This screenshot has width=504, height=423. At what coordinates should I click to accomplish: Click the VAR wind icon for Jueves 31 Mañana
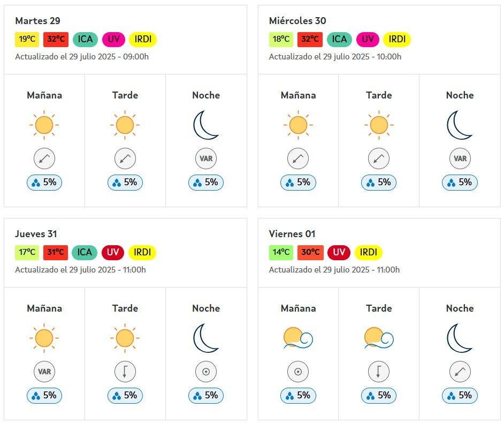[x=44, y=372]
